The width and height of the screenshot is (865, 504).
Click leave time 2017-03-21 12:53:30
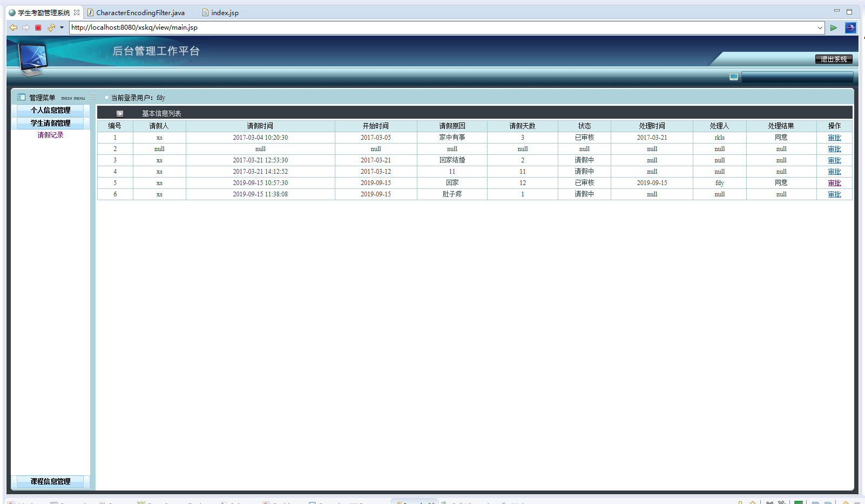(x=260, y=160)
